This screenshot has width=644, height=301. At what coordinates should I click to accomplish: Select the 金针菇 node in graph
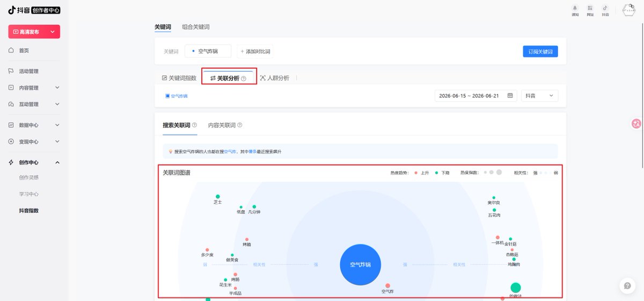pyautogui.click(x=510, y=239)
